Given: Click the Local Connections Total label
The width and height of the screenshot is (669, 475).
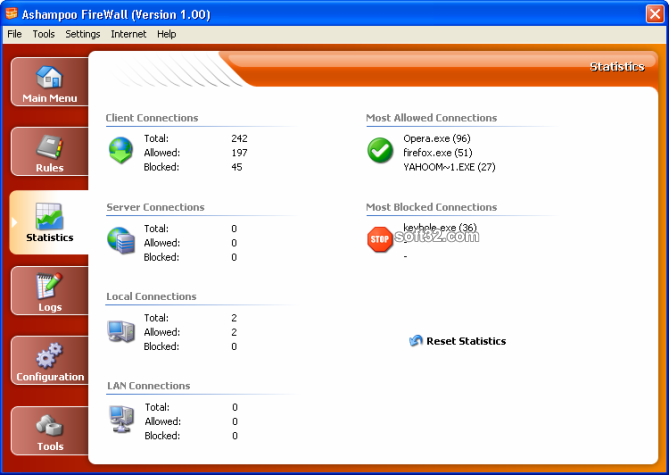Looking at the screenshot, I should click(x=156, y=318).
